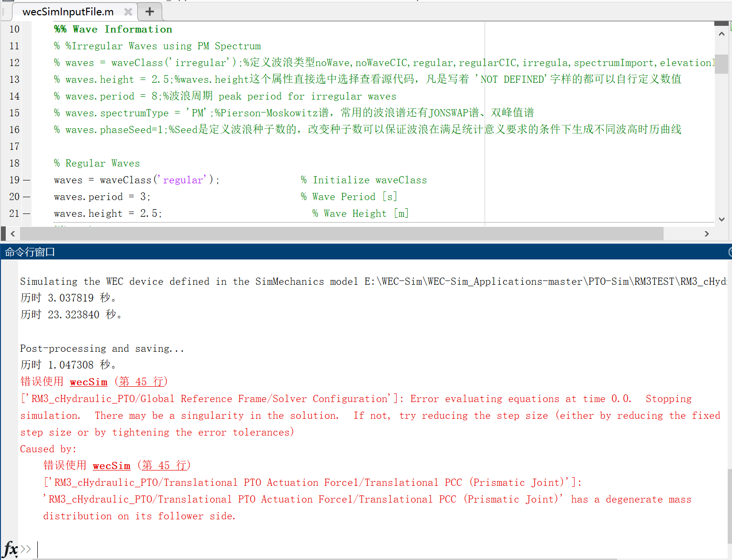Click the down arrow on the editor scrollbar
This screenshot has width=732, height=560.
(721, 219)
